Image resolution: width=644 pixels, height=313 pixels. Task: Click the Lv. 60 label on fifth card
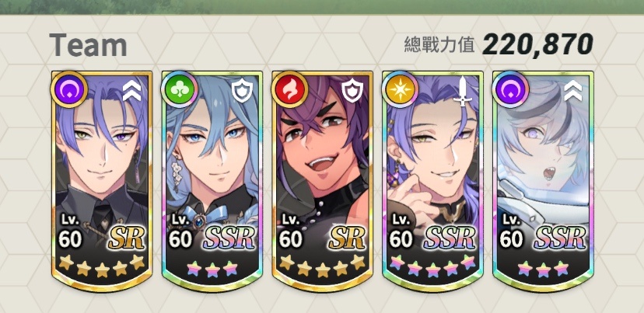(x=512, y=231)
